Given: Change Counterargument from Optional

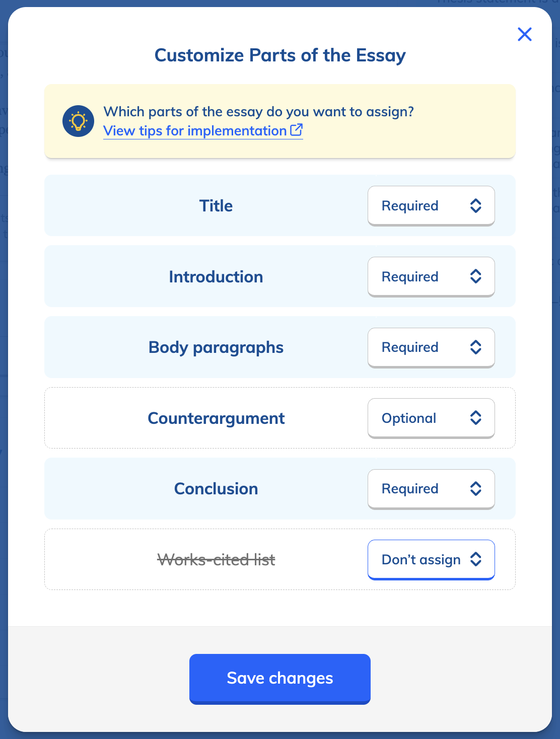Looking at the screenshot, I should click(431, 418).
